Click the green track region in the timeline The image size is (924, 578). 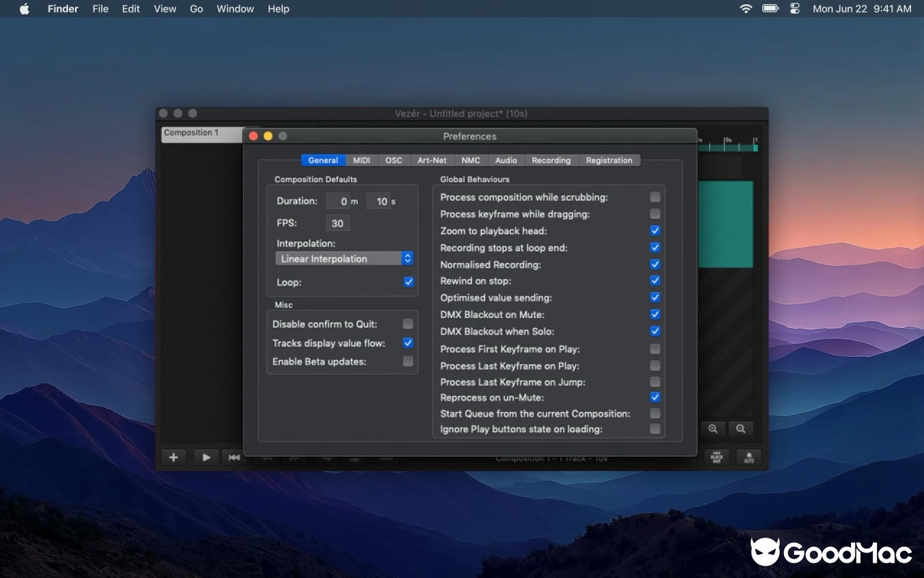[725, 224]
